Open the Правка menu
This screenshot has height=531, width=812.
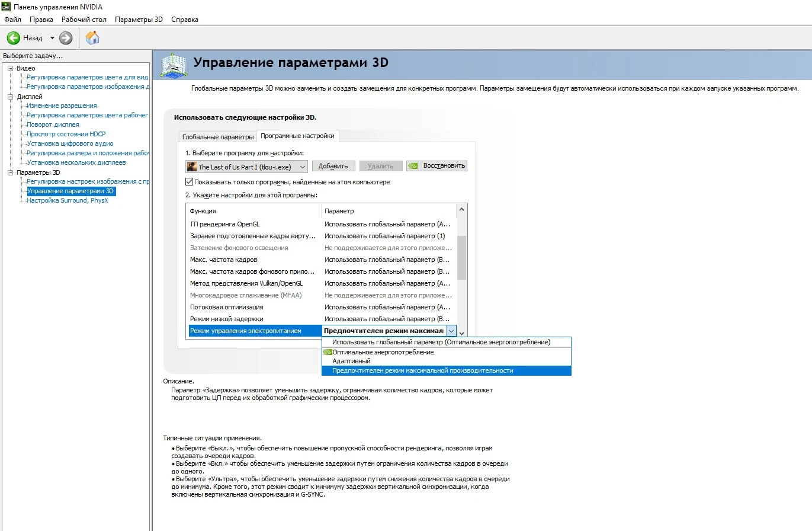click(41, 20)
